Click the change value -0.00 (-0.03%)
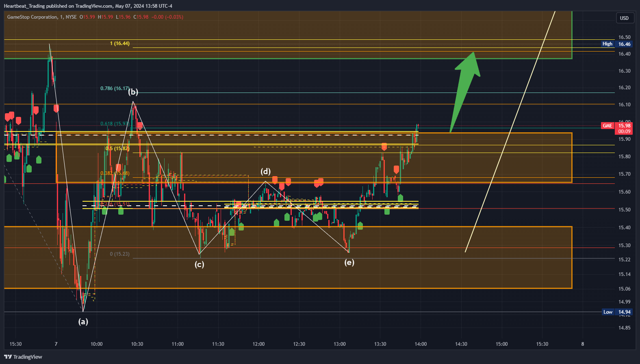 [167, 17]
